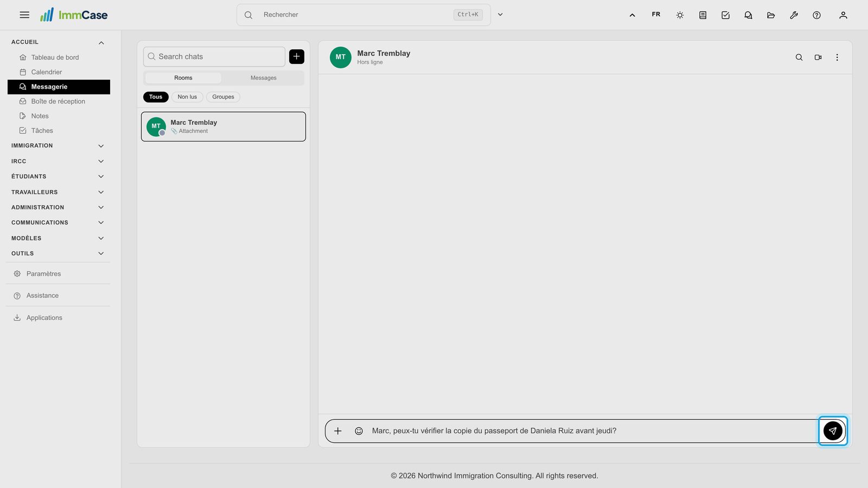Send the message to Marc

[833, 431]
